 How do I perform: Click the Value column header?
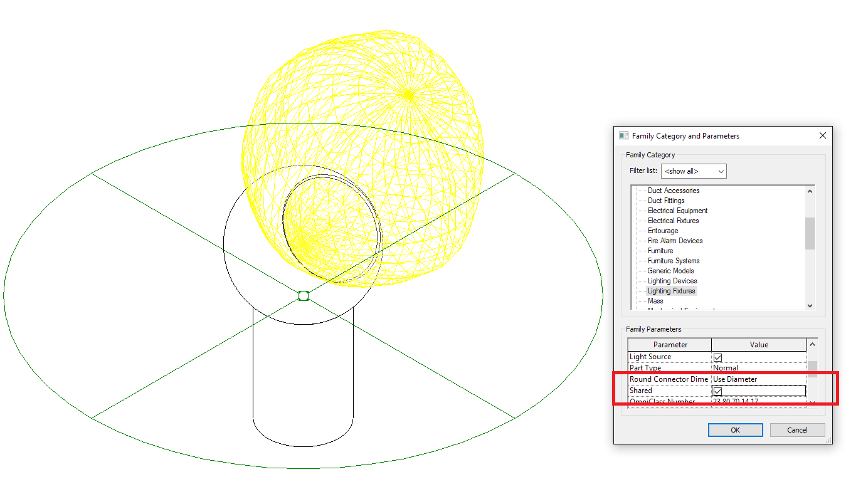[x=759, y=345]
